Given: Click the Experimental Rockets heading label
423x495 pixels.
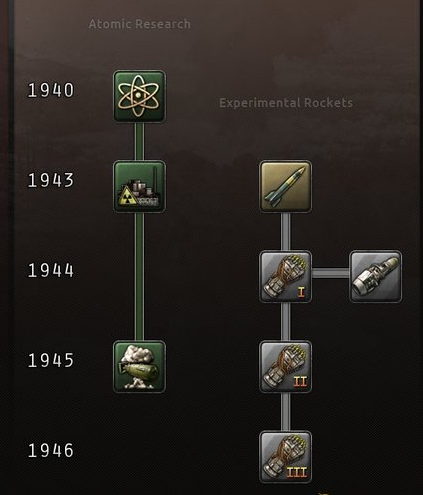Looking at the screenshot, I should click(x=286, y=103).
